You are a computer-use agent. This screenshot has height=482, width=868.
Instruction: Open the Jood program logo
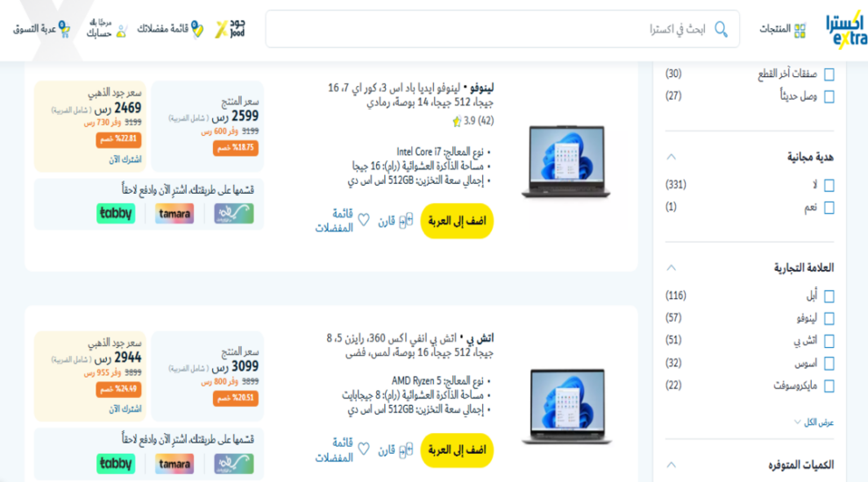tap(231, 29)
